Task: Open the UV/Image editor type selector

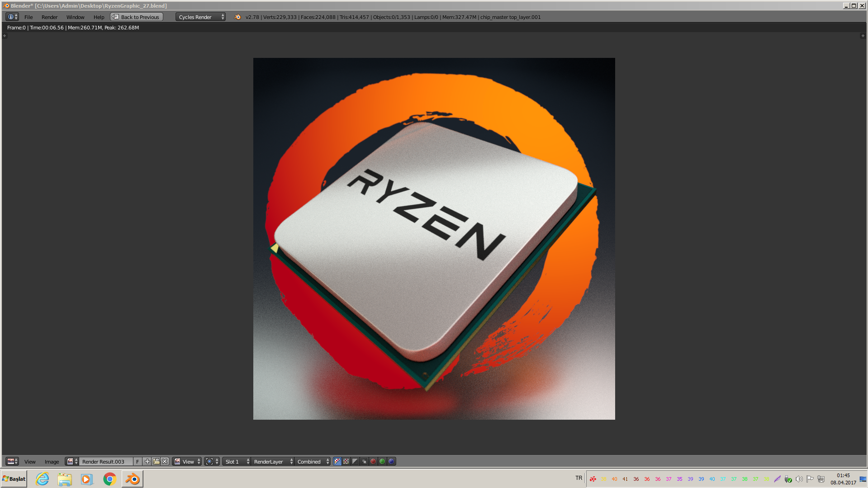Action: pos(12,461)
